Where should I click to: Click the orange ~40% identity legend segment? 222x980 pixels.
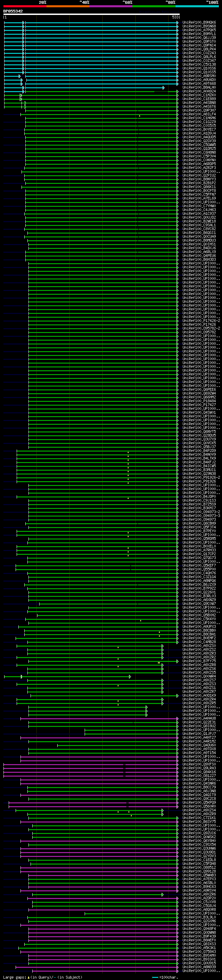[x=68, y=6]
